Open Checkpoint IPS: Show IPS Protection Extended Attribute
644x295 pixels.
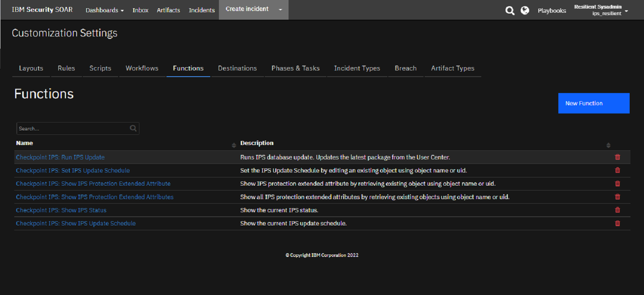(93, 184)
